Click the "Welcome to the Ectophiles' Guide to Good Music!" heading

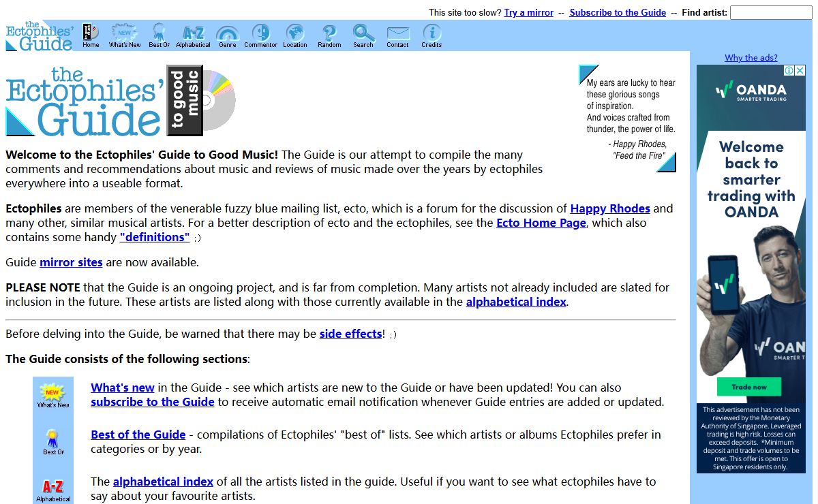coord(142,155)
